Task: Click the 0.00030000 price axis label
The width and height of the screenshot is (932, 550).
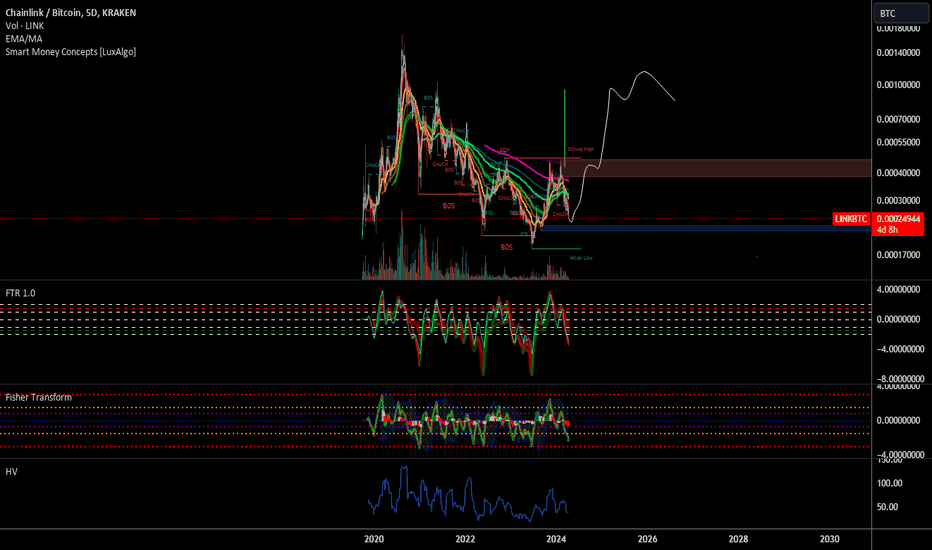Action: (x=898, y=200)
